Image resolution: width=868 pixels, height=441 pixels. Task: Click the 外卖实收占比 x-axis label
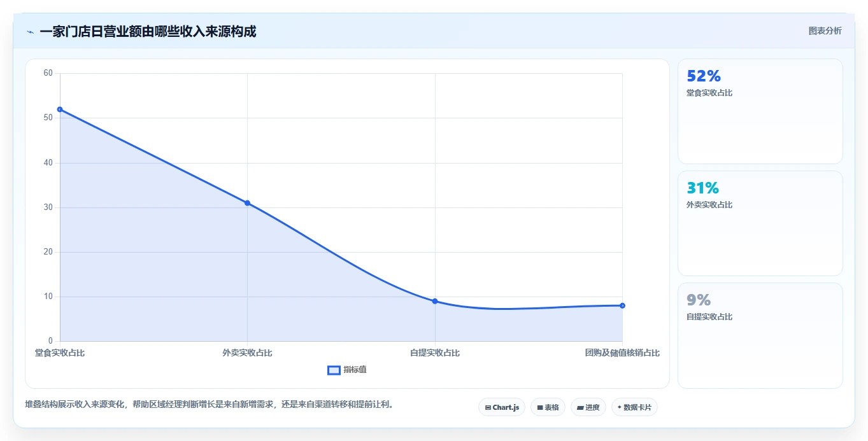coord(247,353)
